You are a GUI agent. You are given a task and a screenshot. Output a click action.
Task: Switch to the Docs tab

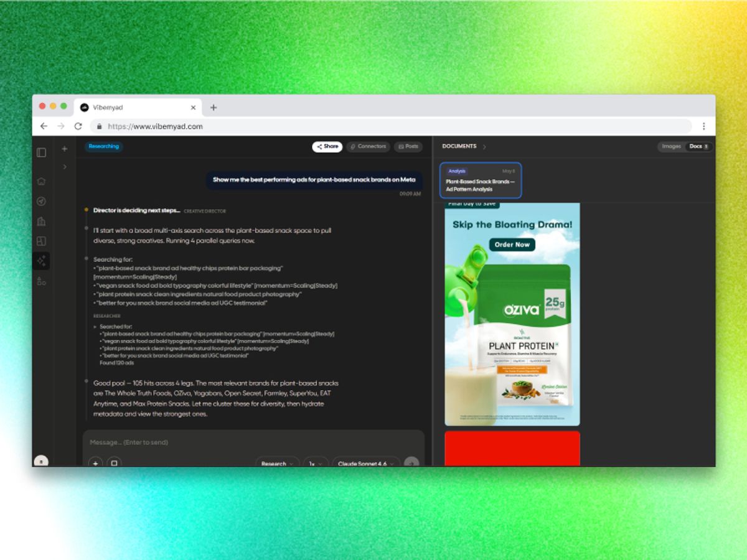[x=699, y=147]
